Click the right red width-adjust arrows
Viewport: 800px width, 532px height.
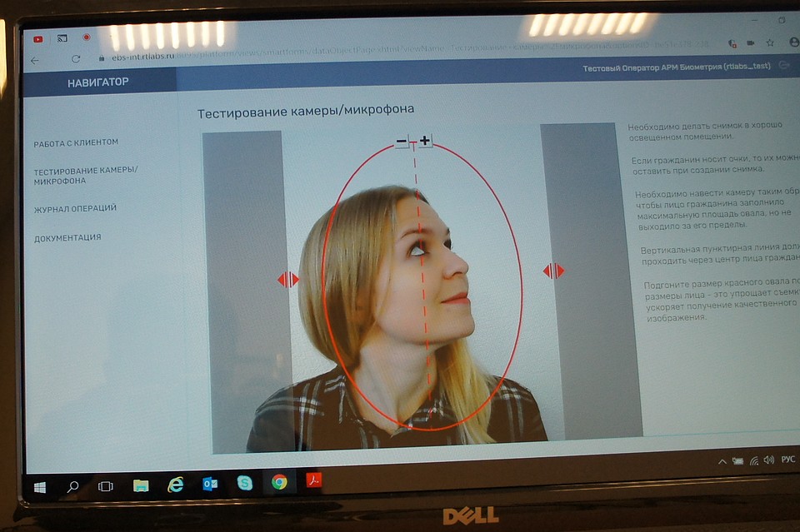click(553, 271)
